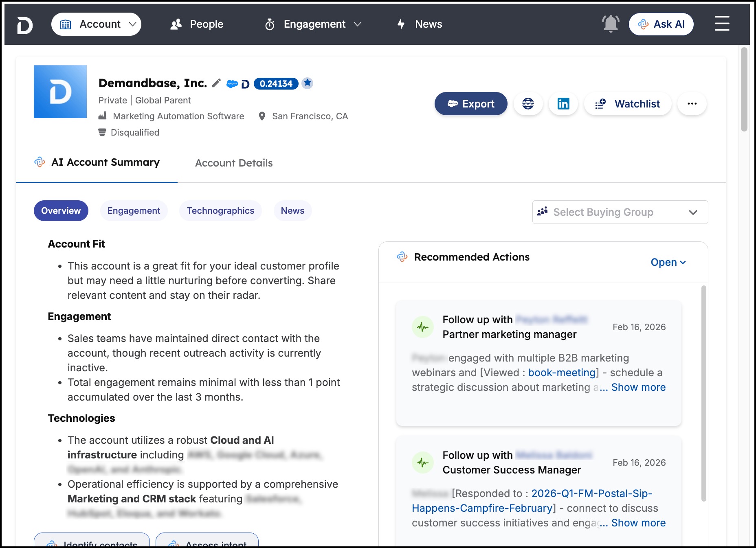Click the activity icon on Customer Success Manager card
Screen dimensions: 756x548
423,463
